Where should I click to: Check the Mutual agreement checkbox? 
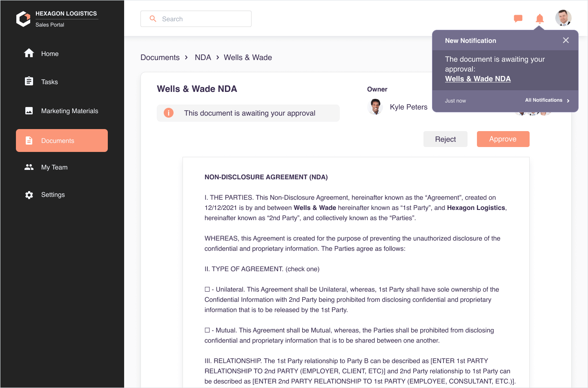point(207,330)
